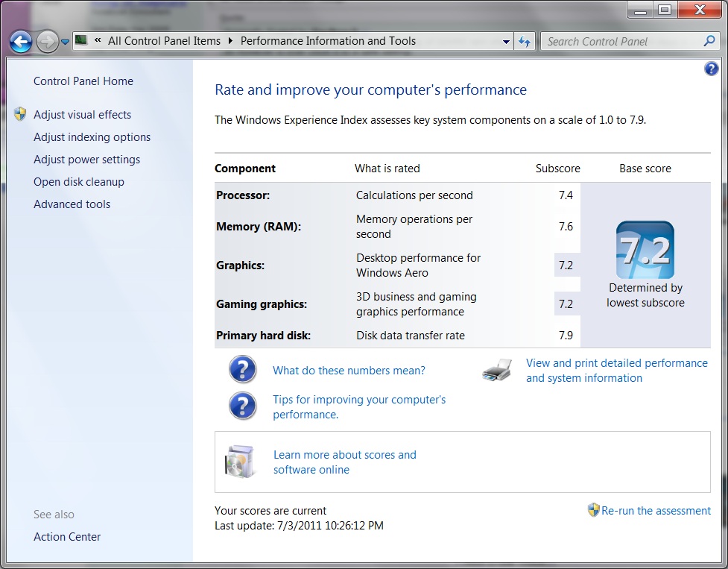728x569 pixels.
Task: Select the Memory (RAM) subscore 7.6
Action: [566, 226]
